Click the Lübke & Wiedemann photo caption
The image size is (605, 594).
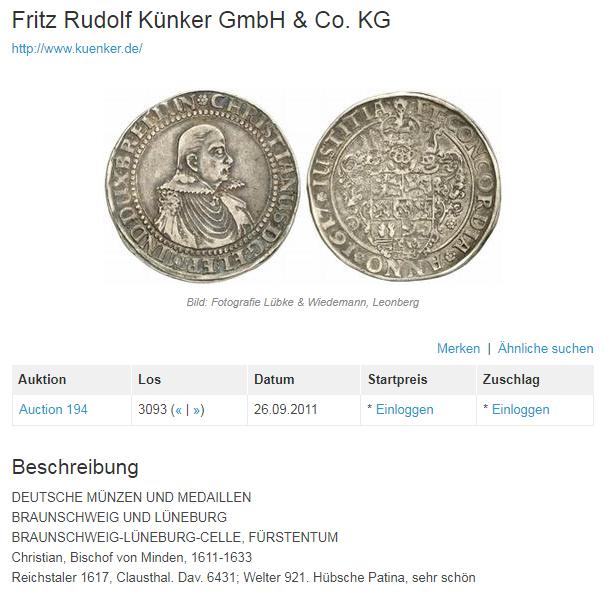coord(303,302)
